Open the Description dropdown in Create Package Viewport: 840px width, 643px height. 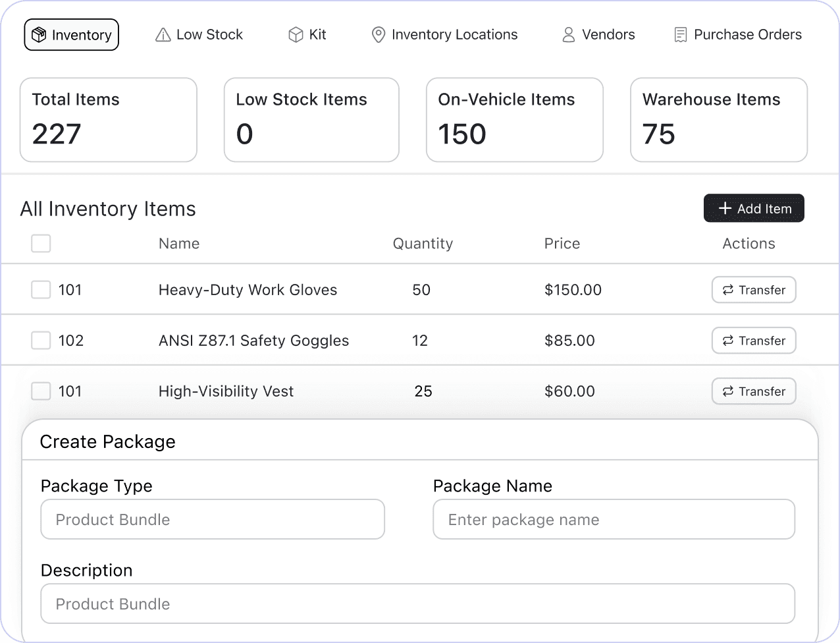tap(418, 603)
